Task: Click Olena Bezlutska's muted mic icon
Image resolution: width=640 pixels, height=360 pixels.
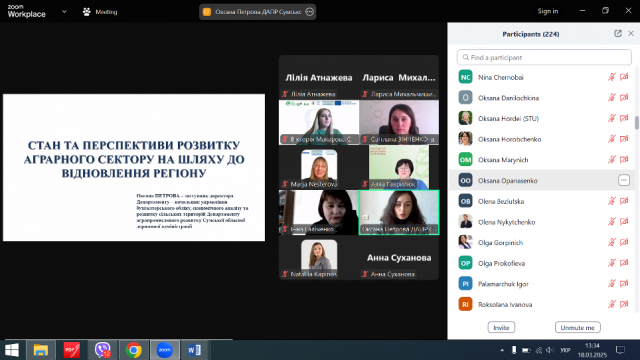Action: tap(611, 201)
